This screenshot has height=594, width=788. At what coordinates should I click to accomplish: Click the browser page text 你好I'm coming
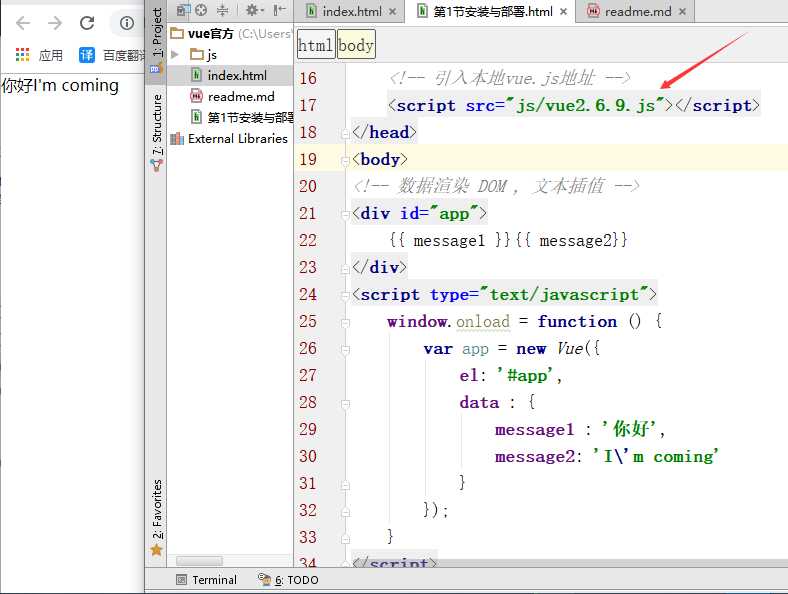click(60, 85)
